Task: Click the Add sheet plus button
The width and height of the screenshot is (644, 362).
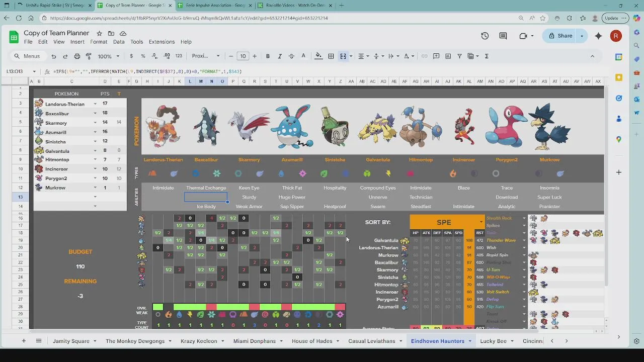Action: click(x=23, y=341)
